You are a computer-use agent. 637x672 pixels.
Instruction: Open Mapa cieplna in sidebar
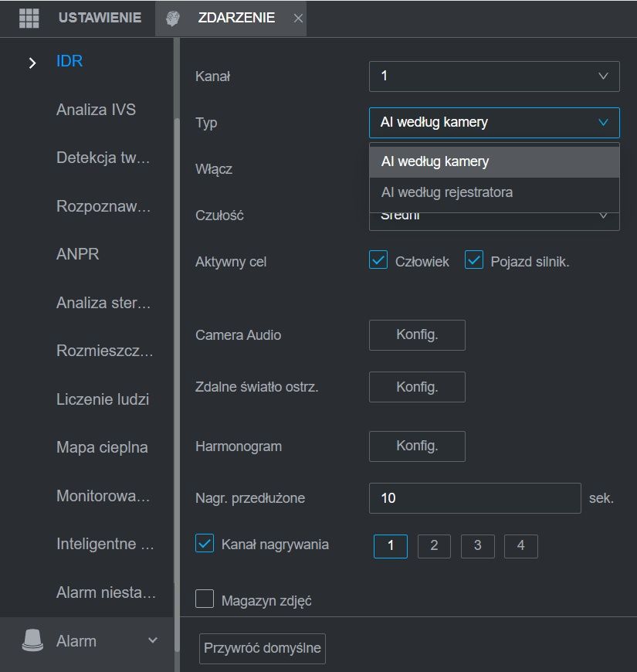click(102, 447)
